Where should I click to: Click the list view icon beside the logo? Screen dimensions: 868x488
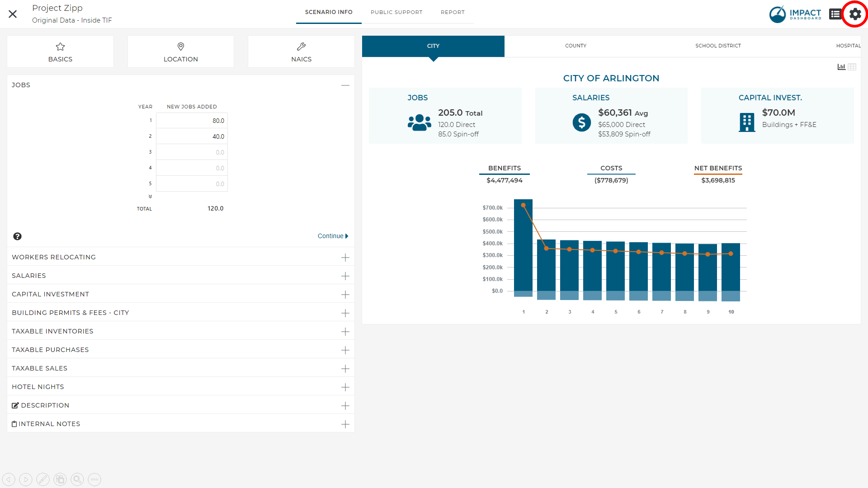click(835, 14)
